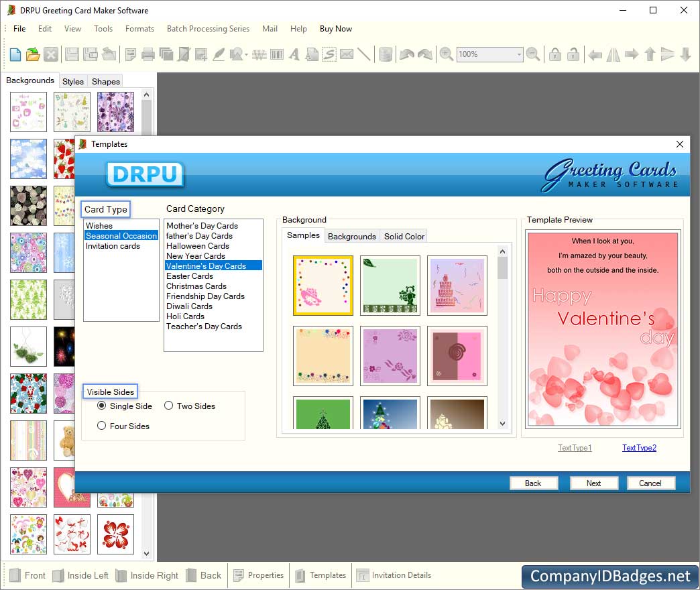Image resolution: width=700 pixels, height=590 pixels.
Task: Select Diwali Cards category
Action: pyautogui.click(x=189, y=306)
